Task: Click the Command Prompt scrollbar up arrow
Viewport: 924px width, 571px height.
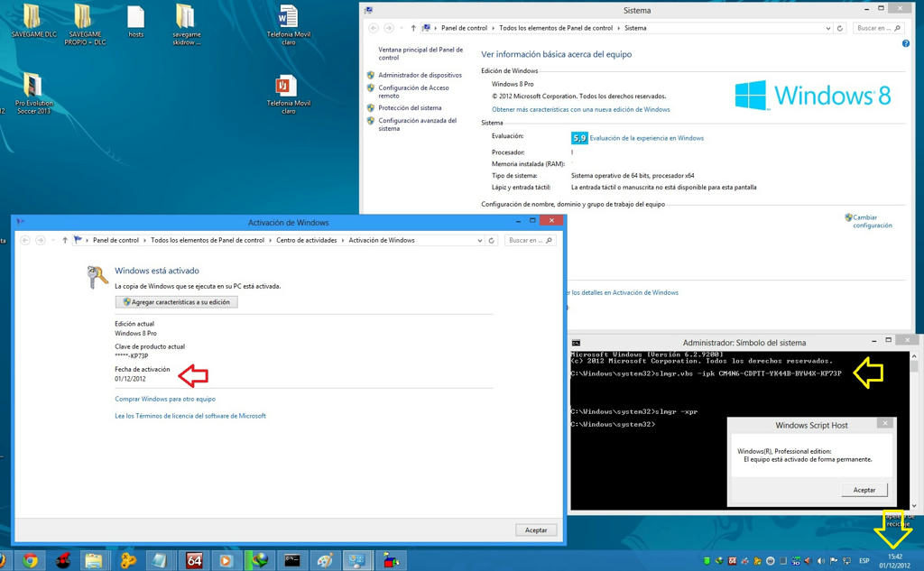Action: point(914,356)
